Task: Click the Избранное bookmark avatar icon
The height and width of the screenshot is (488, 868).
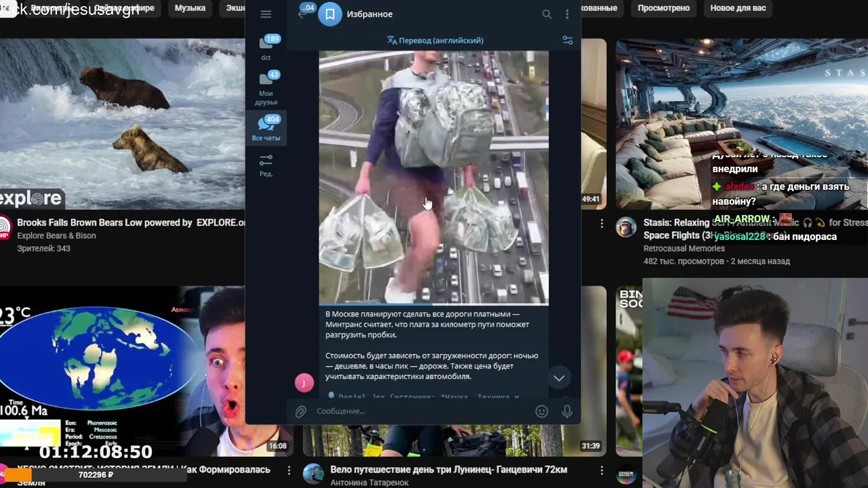Action: click(330, 14)
